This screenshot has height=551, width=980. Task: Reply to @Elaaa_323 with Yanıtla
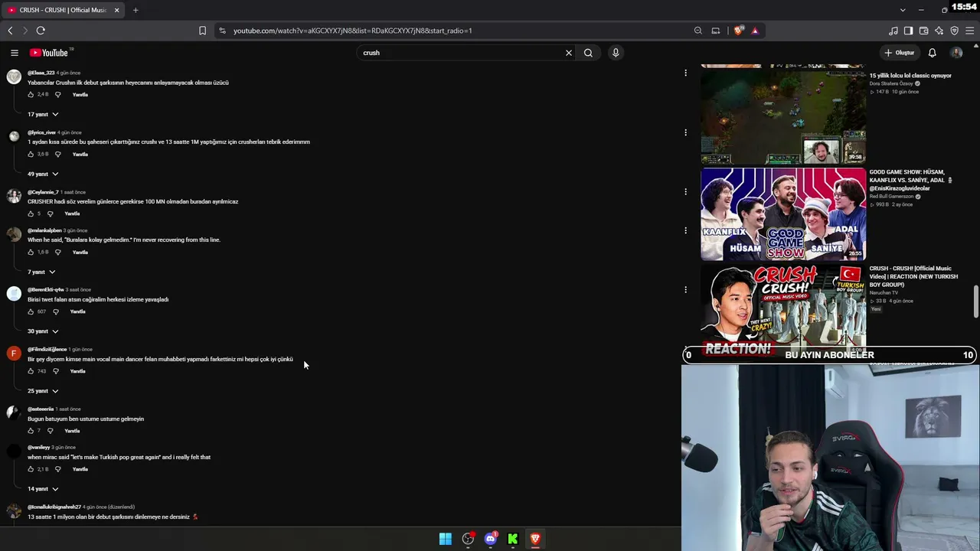tap(80, 95)
